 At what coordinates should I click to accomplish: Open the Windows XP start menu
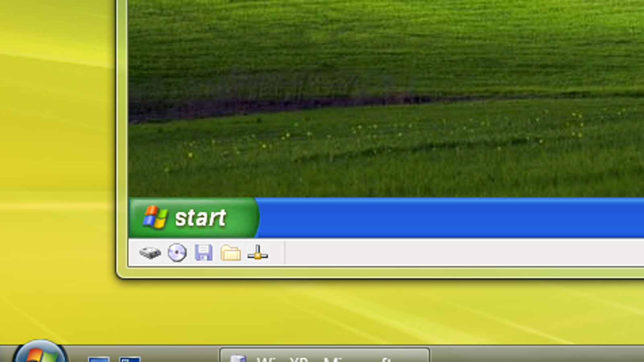point(194,218)
